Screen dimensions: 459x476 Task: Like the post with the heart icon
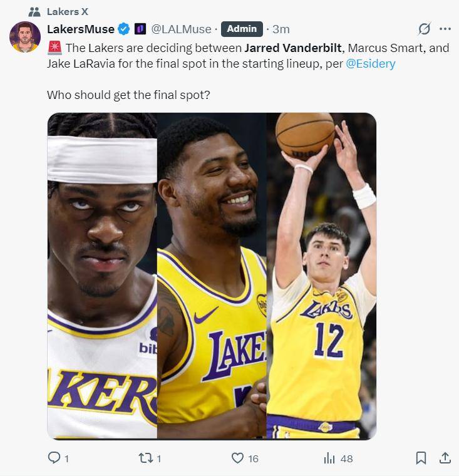click(237, 458)
